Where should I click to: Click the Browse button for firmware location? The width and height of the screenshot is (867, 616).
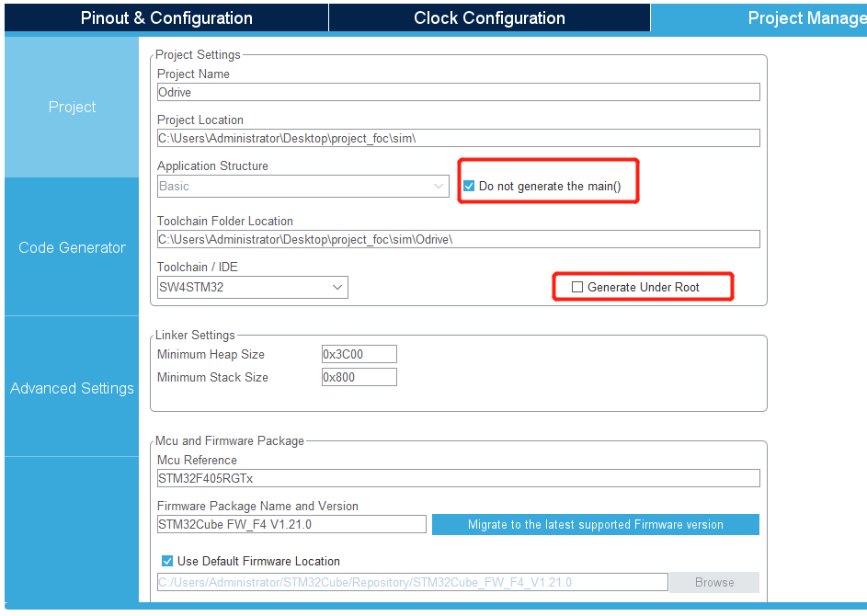click(713, 581)
